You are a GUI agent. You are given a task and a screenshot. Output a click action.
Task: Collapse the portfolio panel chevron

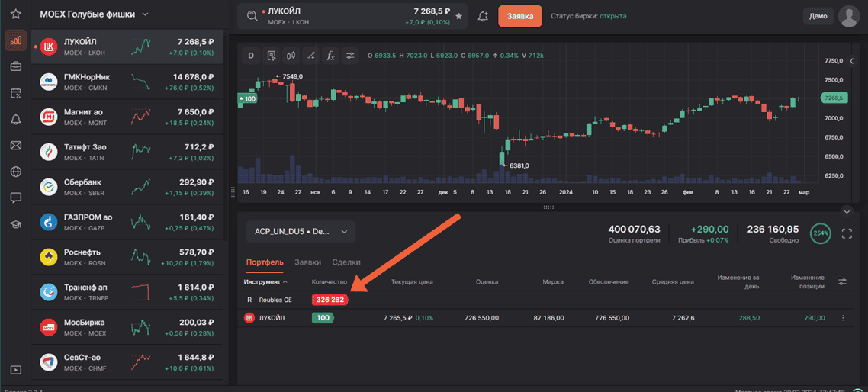click(846, 211)
